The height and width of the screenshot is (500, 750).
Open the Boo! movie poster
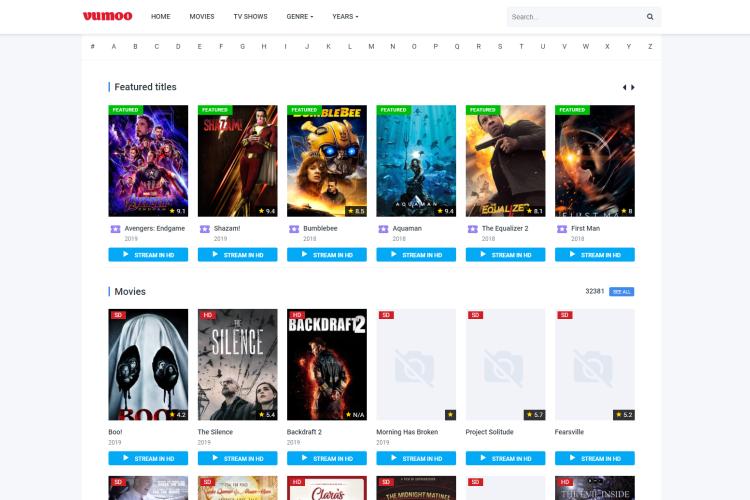tap(148, 365)
